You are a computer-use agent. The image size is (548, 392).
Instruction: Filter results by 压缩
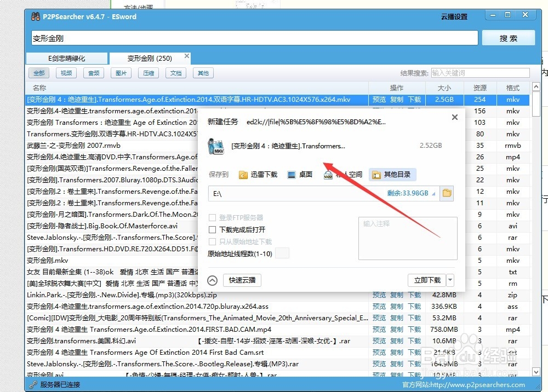pyautogui.click(x=149, y=73)
